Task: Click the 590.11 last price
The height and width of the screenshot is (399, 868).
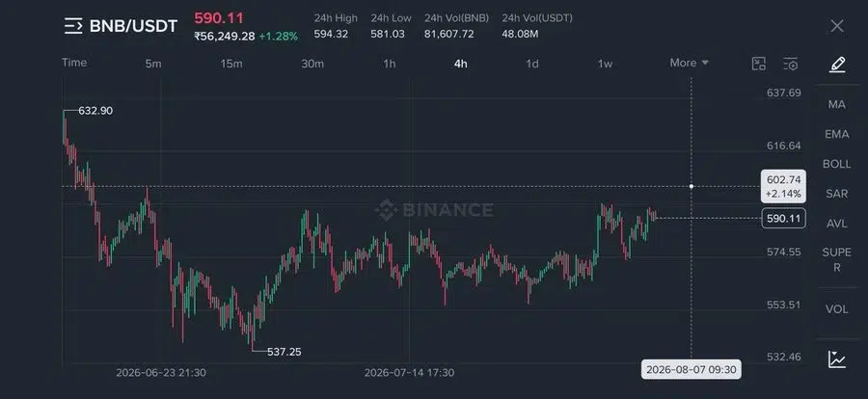Action: [219, 18]
